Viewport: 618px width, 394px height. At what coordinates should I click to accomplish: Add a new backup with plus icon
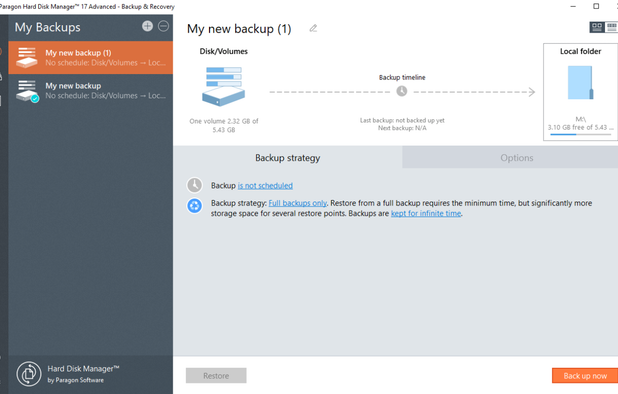point(147,26)
